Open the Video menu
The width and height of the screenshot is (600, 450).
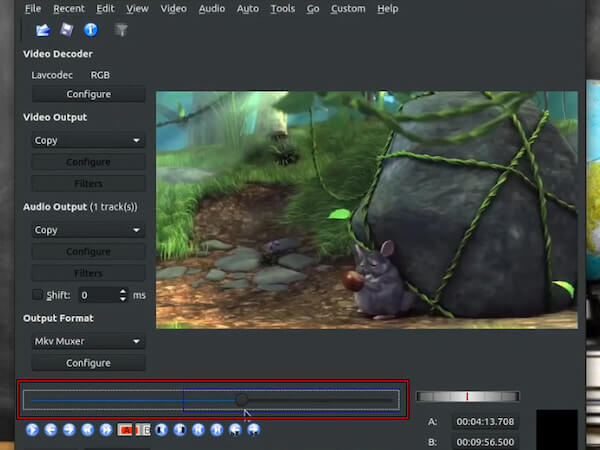pos(174,8)
